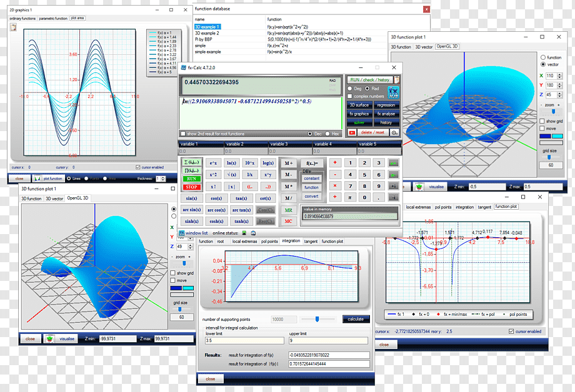
Task: Select the function radio in the right 3D plot window
Action: point(543,57)
